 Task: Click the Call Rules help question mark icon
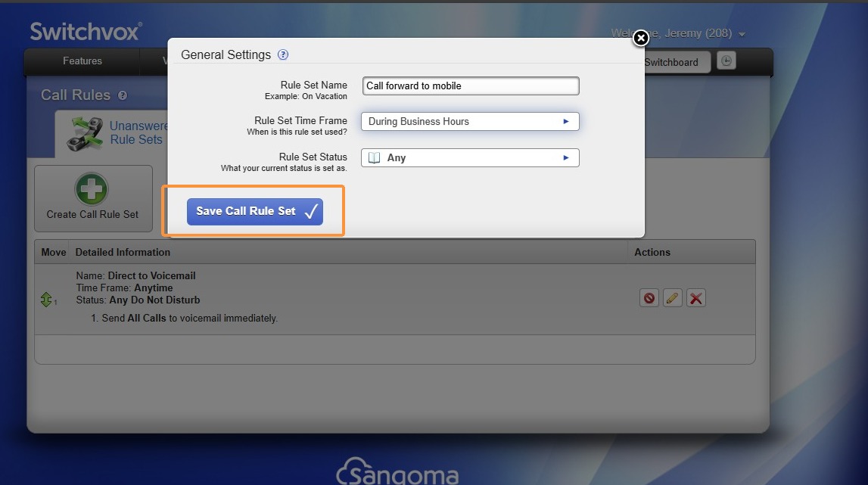[x=123, y=95]
